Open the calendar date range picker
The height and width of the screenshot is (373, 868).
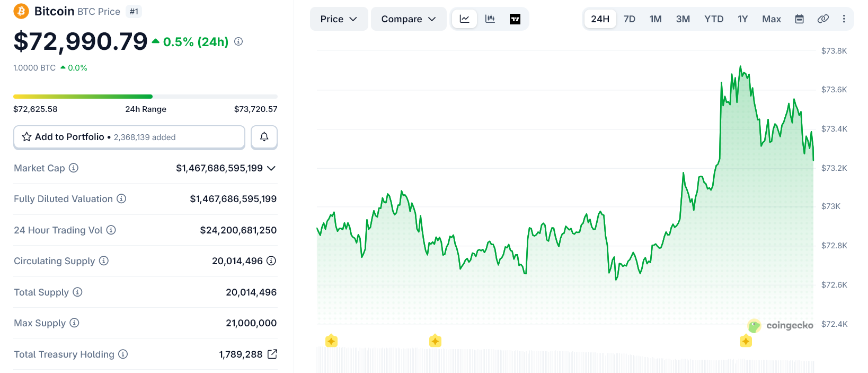pos(799,19)
